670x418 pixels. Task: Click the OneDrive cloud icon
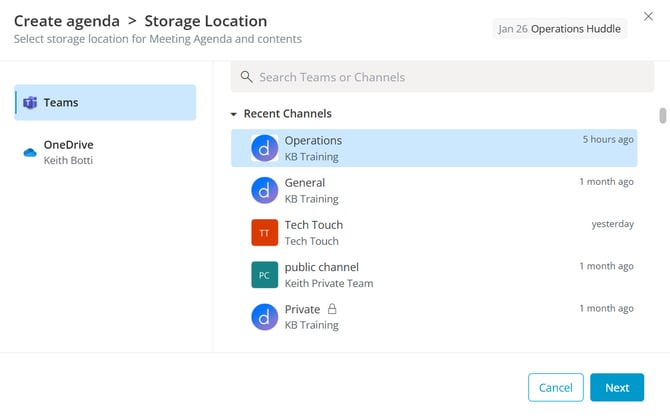click(x=30, y=152)
